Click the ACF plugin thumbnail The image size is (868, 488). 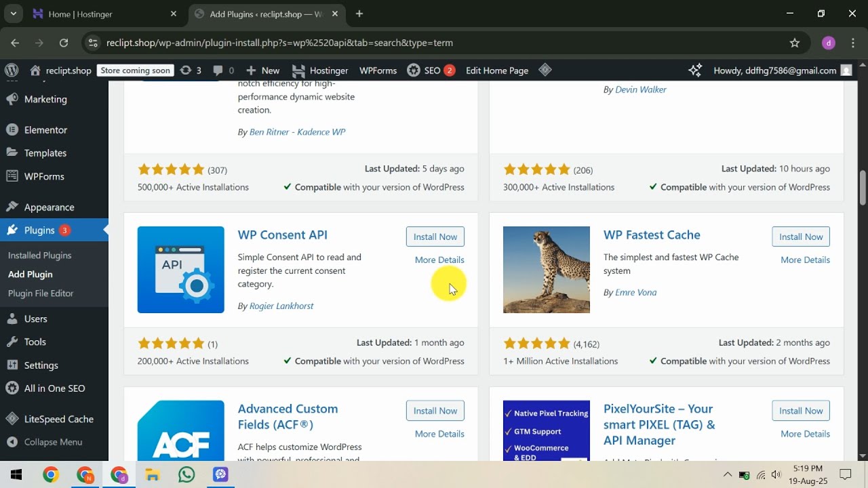[180, 430]
